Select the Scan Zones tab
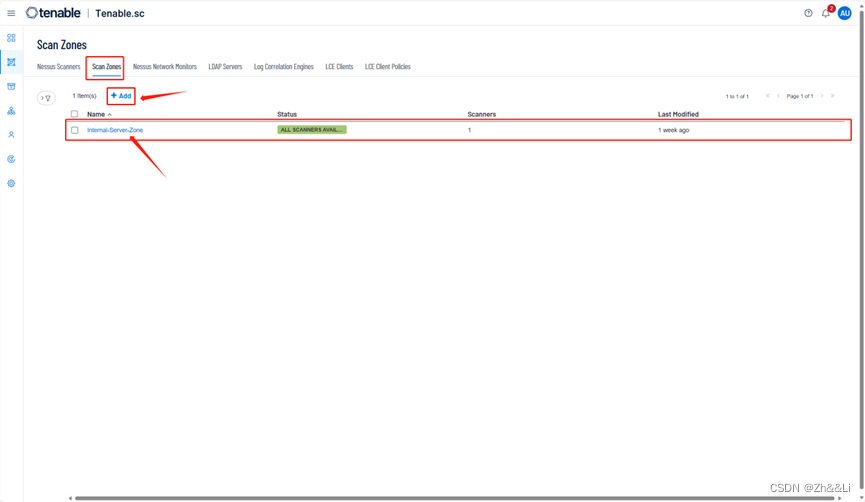The image size is (865, 502). pos(106,67)
